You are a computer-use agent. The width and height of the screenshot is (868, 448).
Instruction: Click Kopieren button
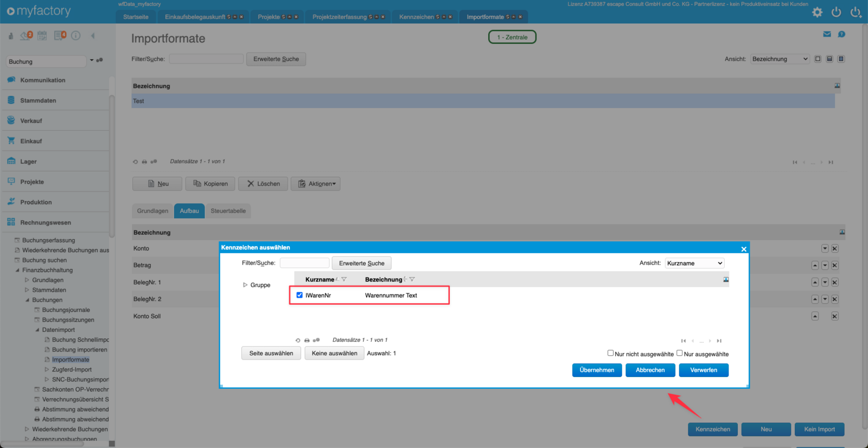(210, 184)
